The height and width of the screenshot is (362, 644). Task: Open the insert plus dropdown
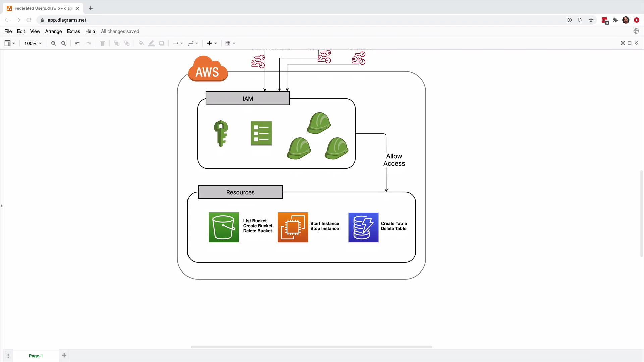click(212, 43)
